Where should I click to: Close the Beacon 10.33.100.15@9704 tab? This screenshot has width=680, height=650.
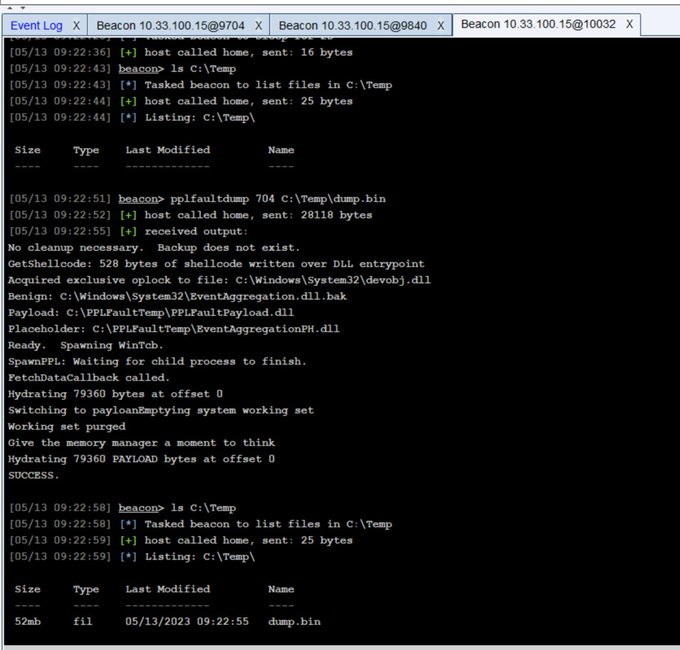(258, 26)
